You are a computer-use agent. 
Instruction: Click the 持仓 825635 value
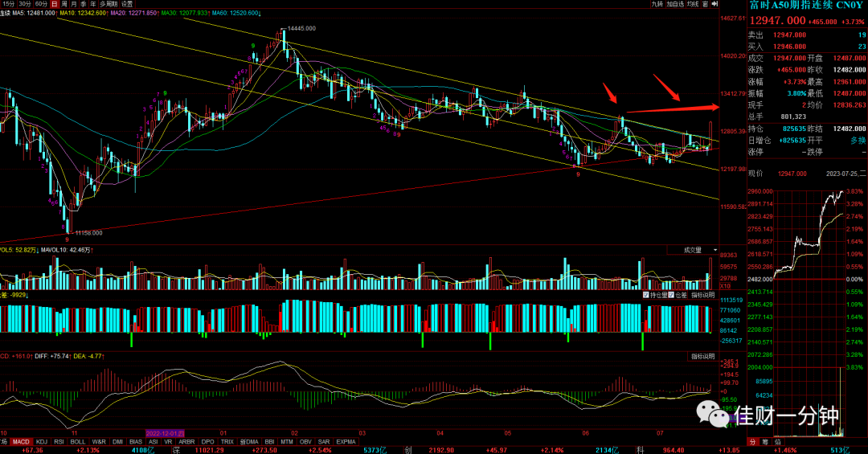tap(794, 129)
